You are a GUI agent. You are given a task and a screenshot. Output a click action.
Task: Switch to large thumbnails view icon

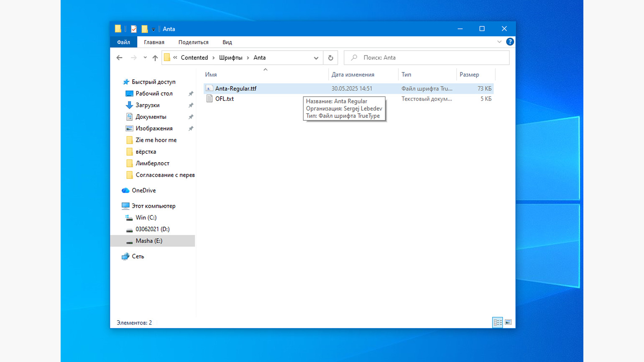[x=508, y=322]
